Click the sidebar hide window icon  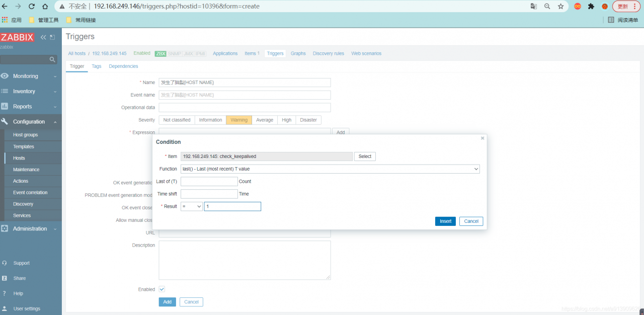point(52,37)
